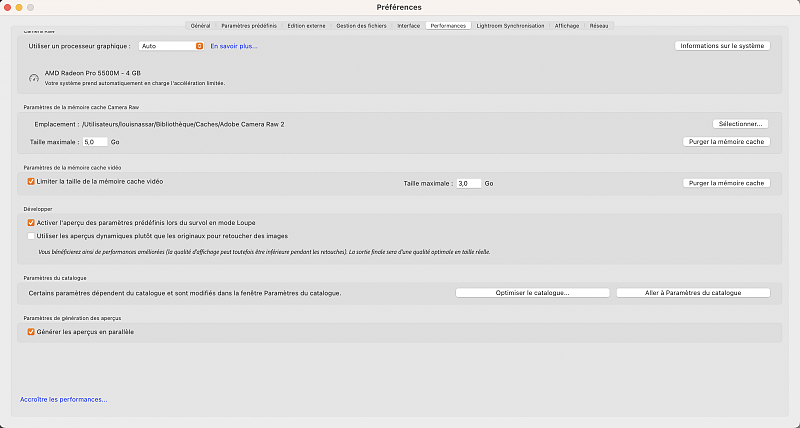
Task: Open Aller à Paramètres du catalogue
Action: tap(692, 293)
